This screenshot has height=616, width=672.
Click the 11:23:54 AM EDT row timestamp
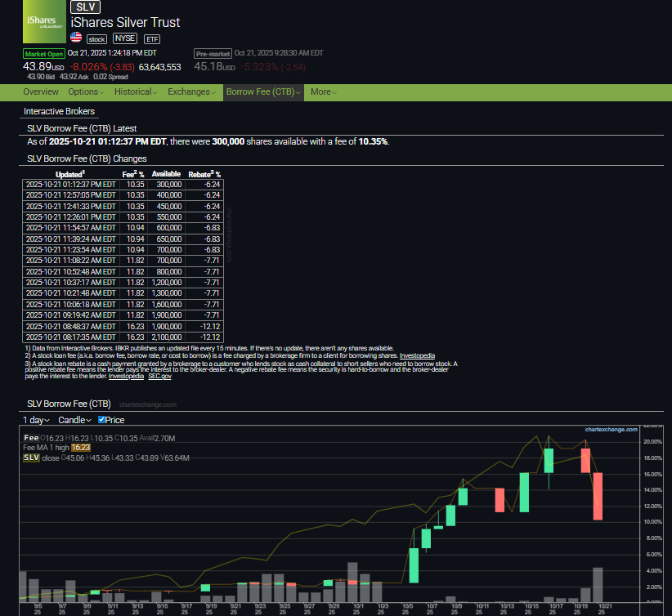coord(70,250)
